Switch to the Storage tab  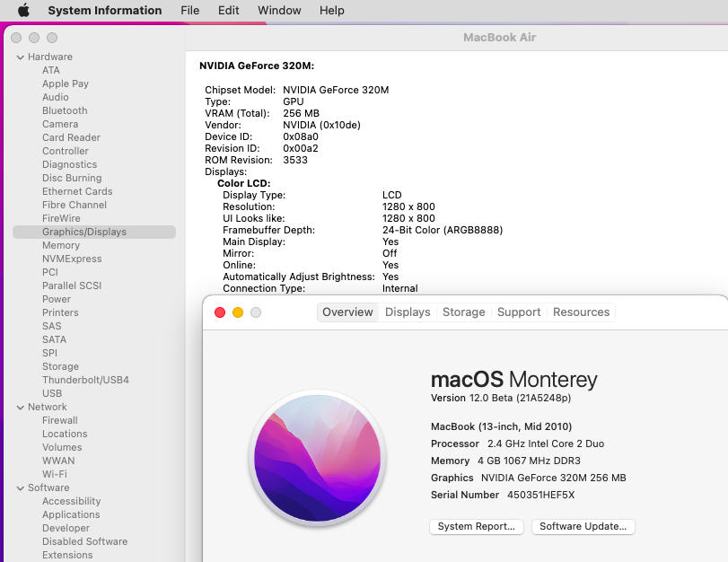point(464,312)
